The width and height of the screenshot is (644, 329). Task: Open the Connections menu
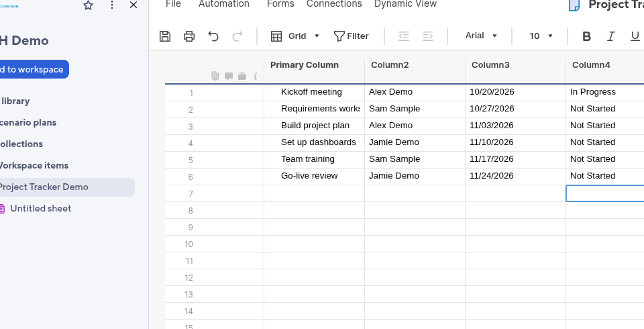tap(334, 4)
